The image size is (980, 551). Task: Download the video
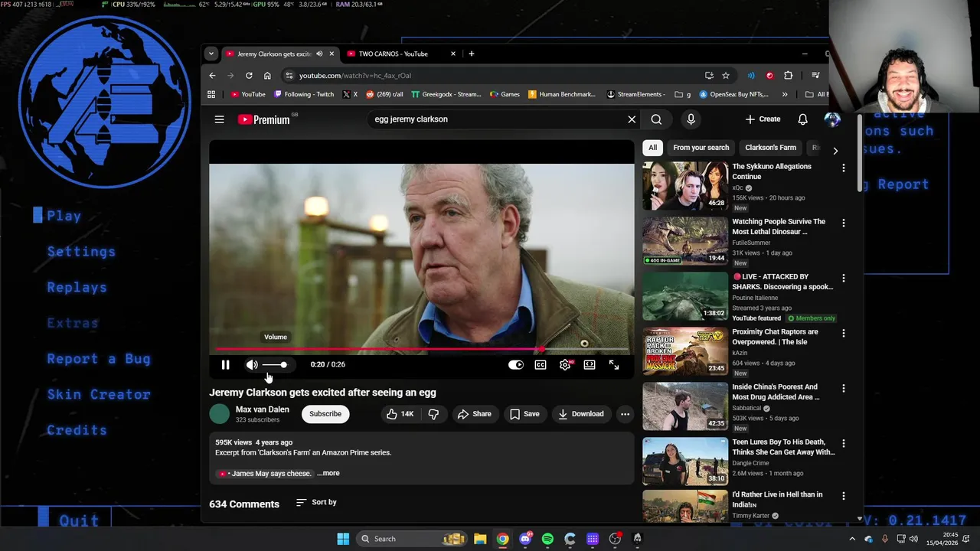(580, 414)
